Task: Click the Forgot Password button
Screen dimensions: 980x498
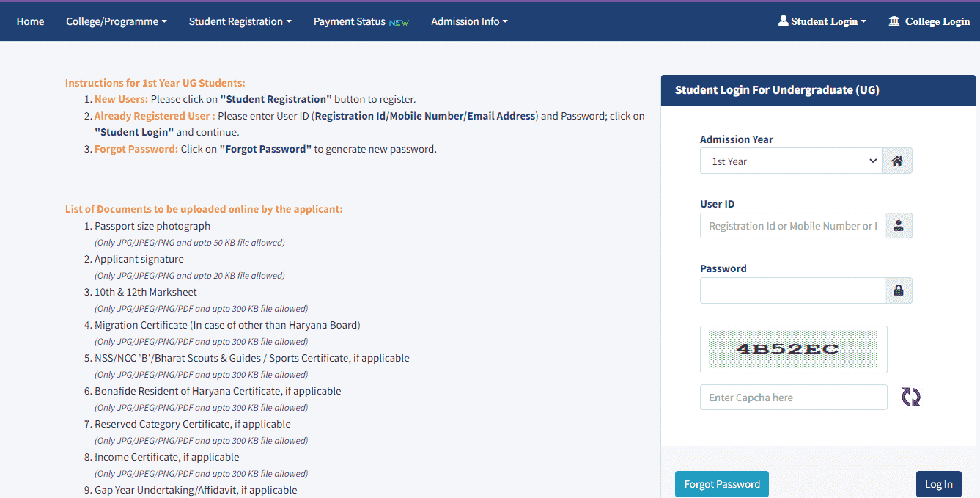Action: [x=721, y=484]
